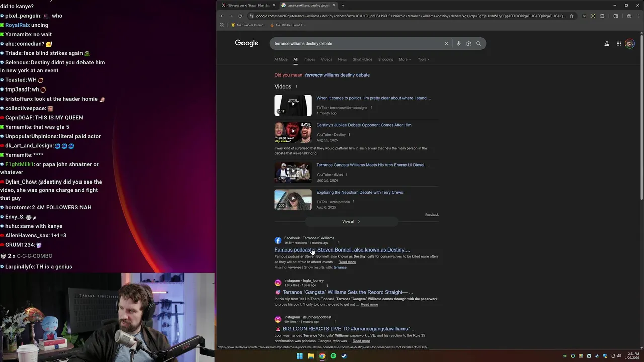Viewport: 644px width, 362px height.
Task: Open 'Destiny's Jubilee Debate Opponent Comes After Him'
Action: 364,125
